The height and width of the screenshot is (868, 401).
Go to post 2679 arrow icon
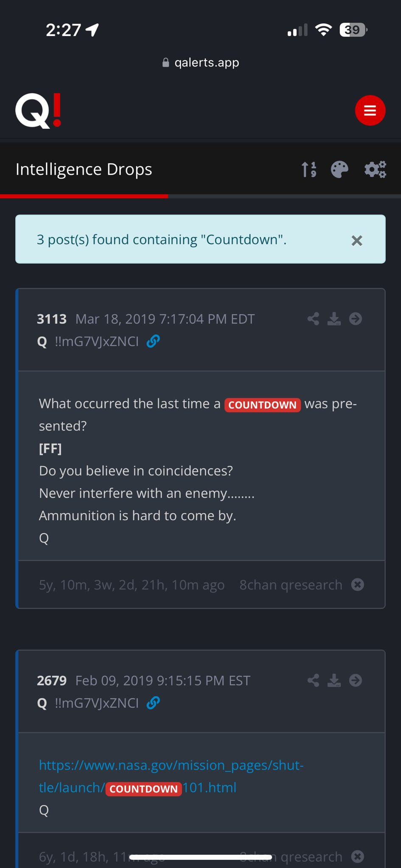click(356, 681)
